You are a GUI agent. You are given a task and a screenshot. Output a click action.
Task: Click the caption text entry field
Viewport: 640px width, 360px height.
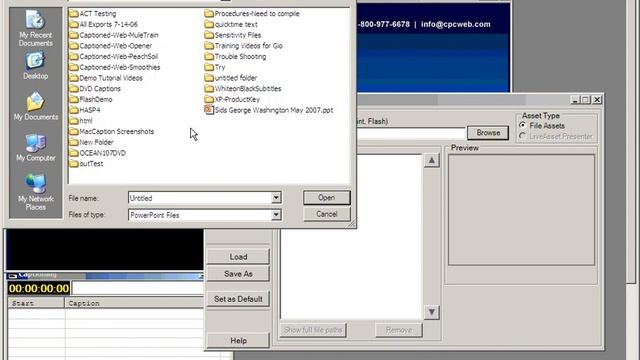138,288
